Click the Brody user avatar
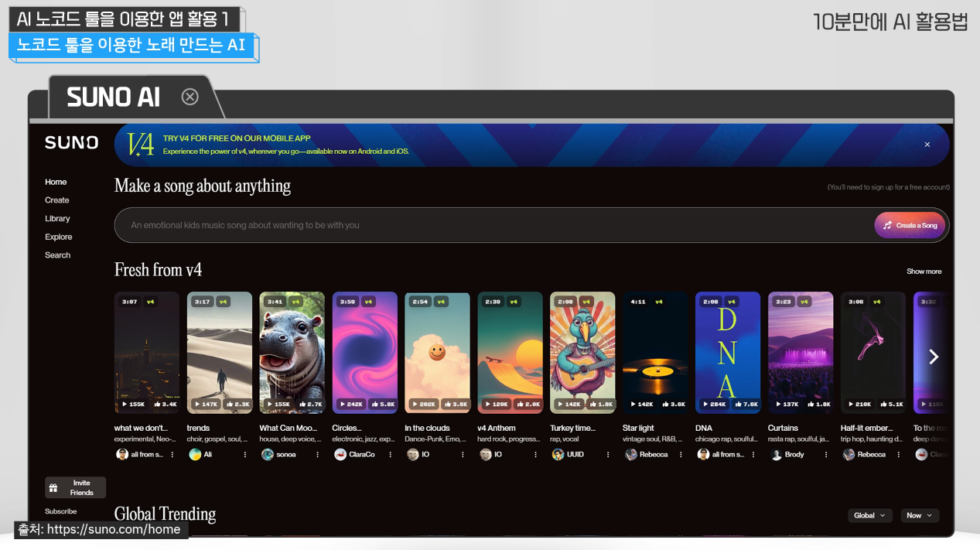980x550 pixels. pos(777,455)
